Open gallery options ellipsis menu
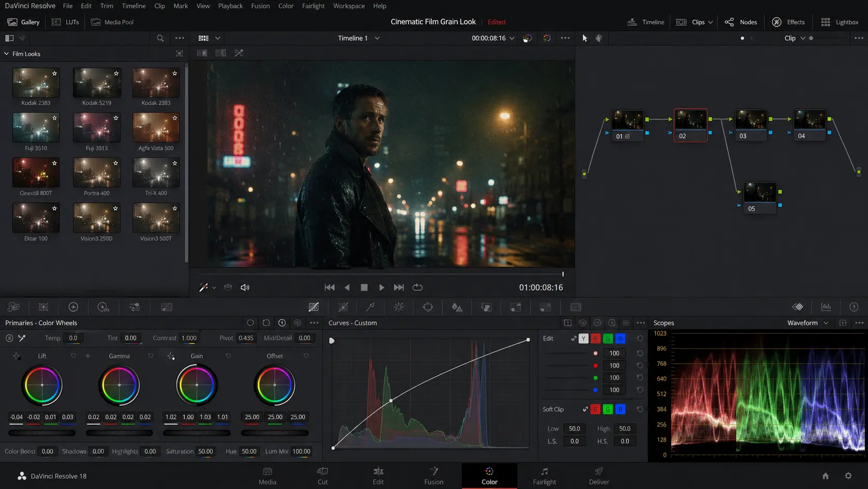This screenshot has width=868, height=489. click(180, 38)
